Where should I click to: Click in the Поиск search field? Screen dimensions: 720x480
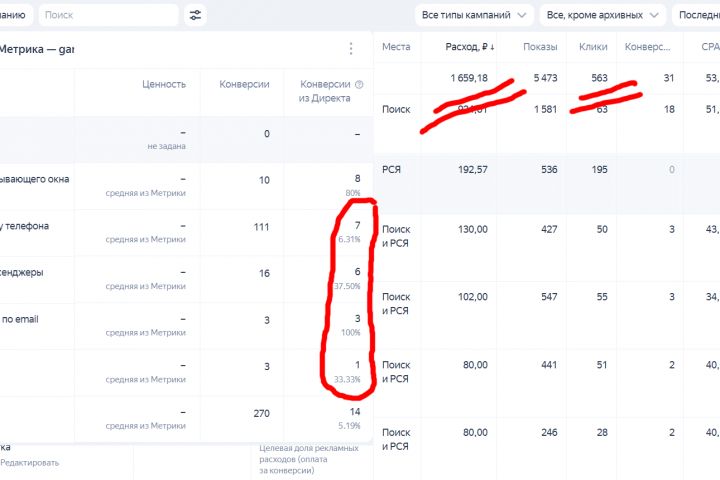coord(108,15)
